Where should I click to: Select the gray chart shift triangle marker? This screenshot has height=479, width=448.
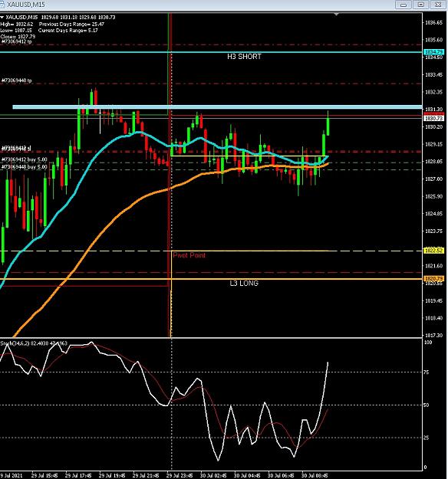(x=336, y=15)
